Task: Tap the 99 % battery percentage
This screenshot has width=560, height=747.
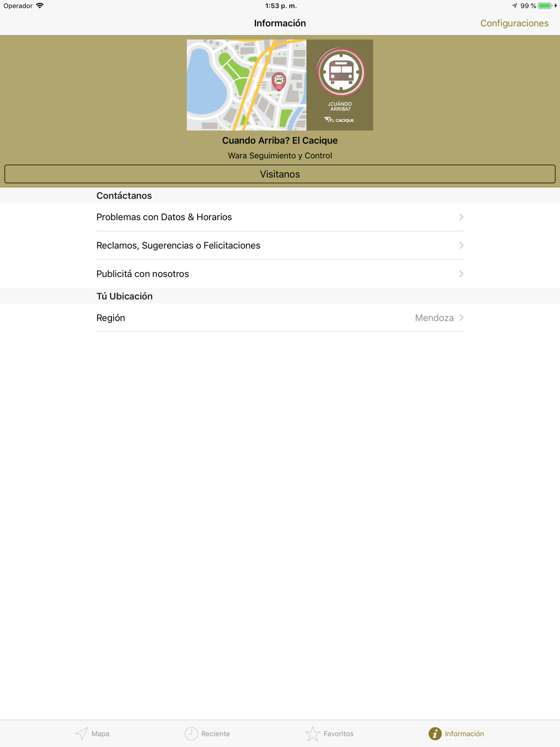Action: pos(528,6)
